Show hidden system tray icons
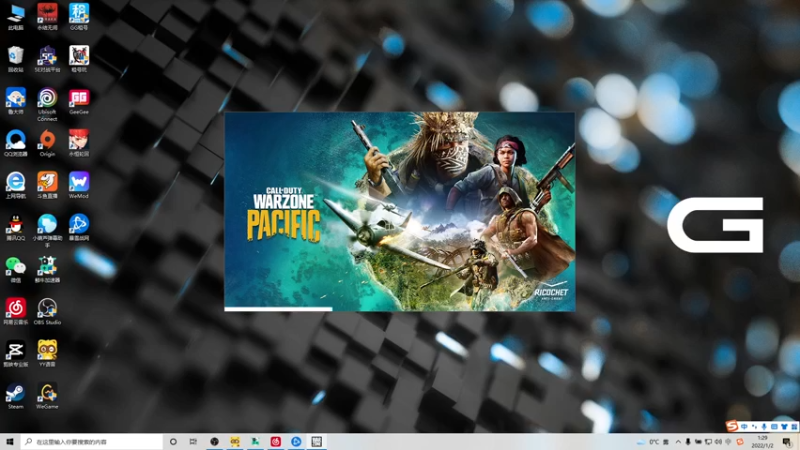 678,442
